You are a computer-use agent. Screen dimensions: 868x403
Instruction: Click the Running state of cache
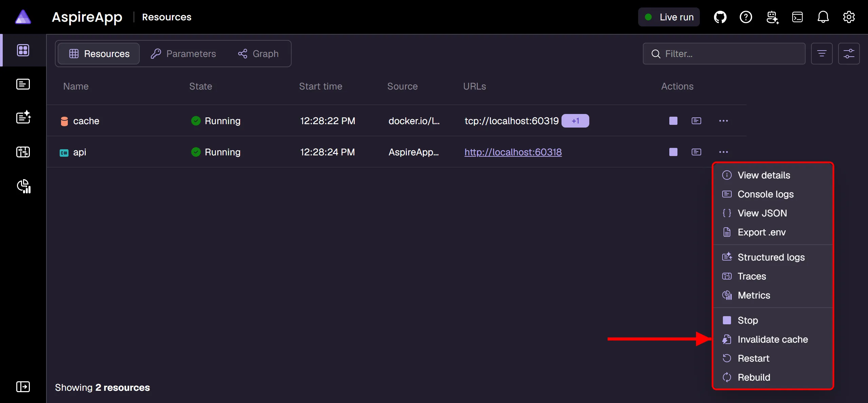(x=216, y=121)
